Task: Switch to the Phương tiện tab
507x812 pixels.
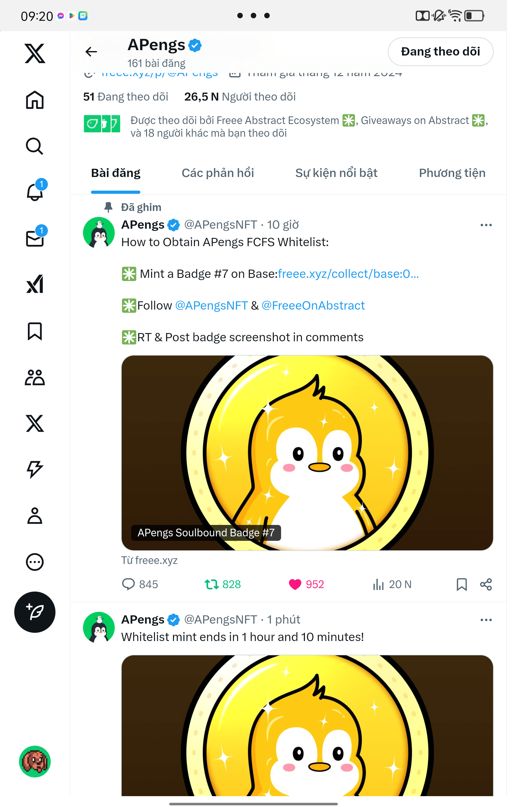Action: (x=452, y=173)
